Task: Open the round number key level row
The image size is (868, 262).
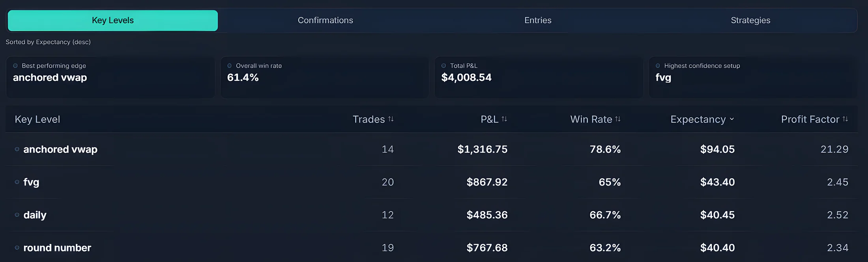Action: point(57,248)
